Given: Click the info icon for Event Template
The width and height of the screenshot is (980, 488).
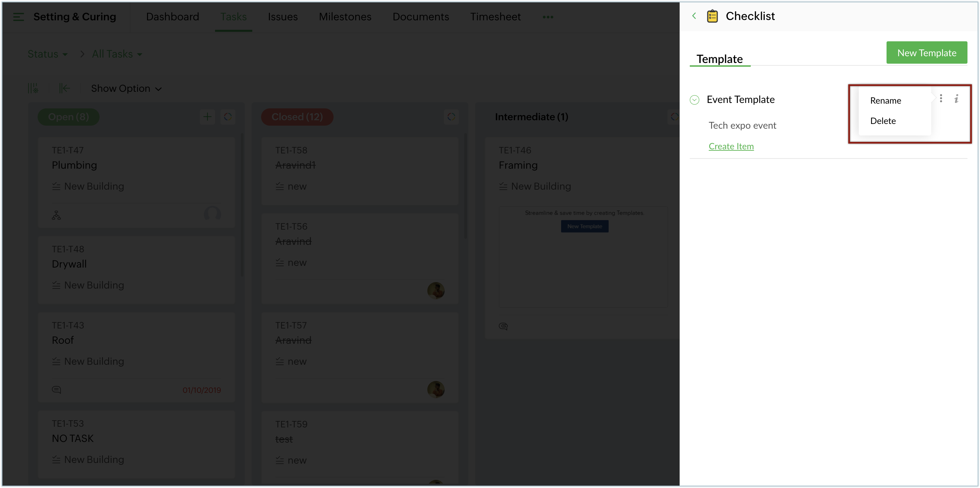Looking at the screenshot, I should click(956, 99).
